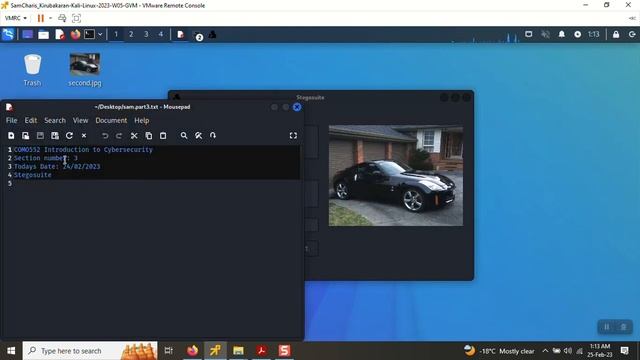The width and height of the screenshot is (640, 360).
Task: Cut selected text with the scissors icon
Action: click(134, 136)
